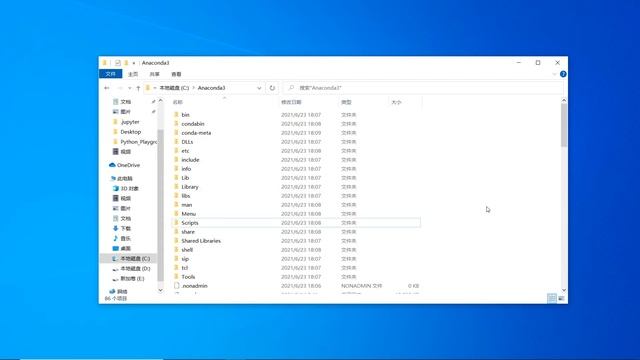
Task: Open the condabin folder
Action: pos(193,124)
